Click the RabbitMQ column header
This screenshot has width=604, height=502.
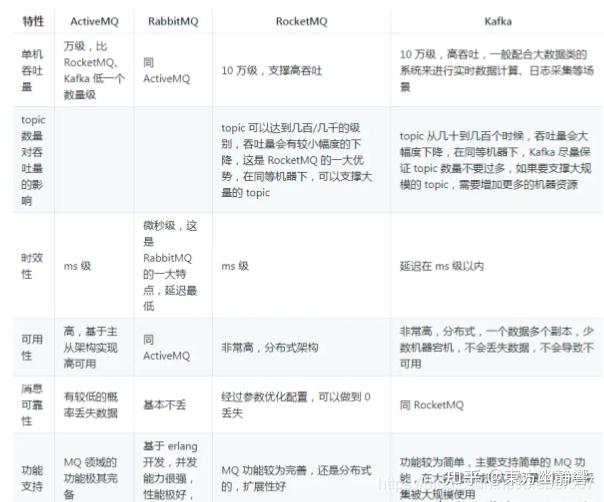(x=173, y=21)
